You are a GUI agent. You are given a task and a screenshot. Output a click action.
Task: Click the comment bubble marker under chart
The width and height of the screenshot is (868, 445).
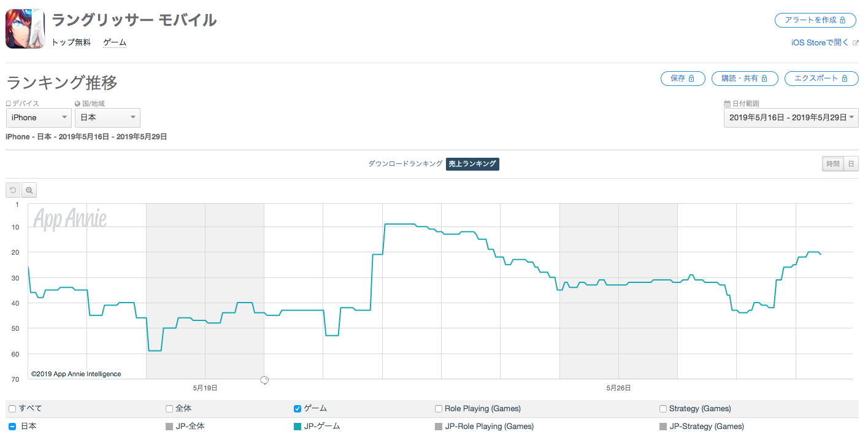point(264,381)
